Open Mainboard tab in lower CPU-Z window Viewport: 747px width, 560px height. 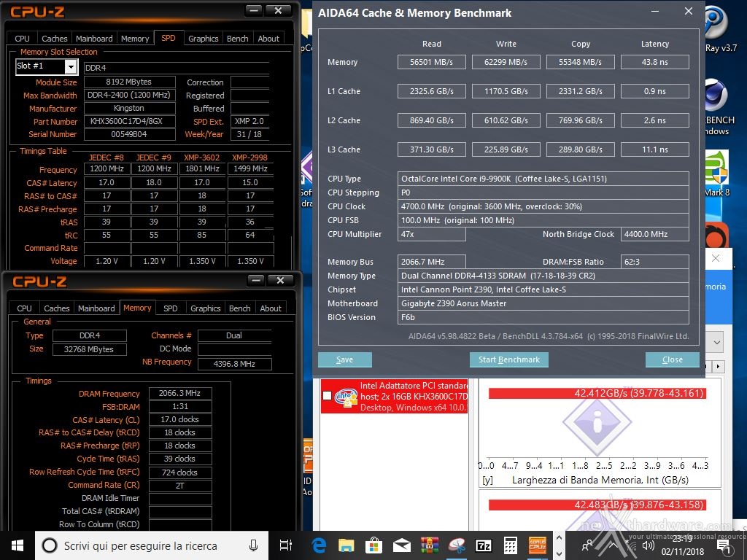[x=96, y=308]
